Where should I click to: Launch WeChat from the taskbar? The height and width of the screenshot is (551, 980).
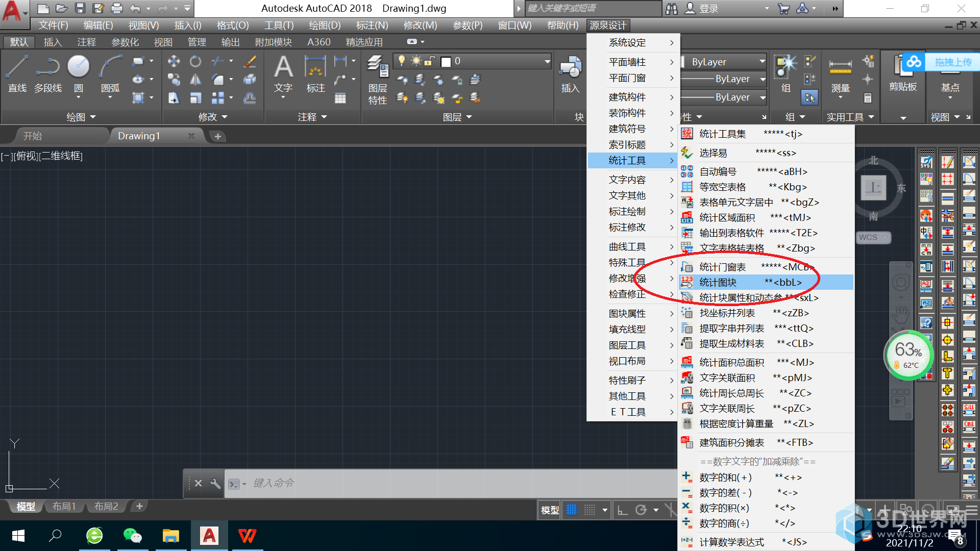click(x=133, y=536)
